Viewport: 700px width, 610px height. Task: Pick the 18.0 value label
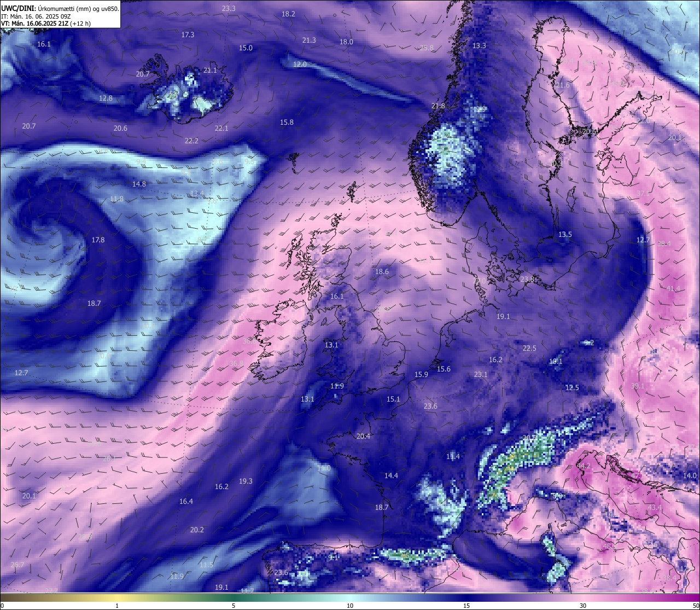(x=346, y=42)
